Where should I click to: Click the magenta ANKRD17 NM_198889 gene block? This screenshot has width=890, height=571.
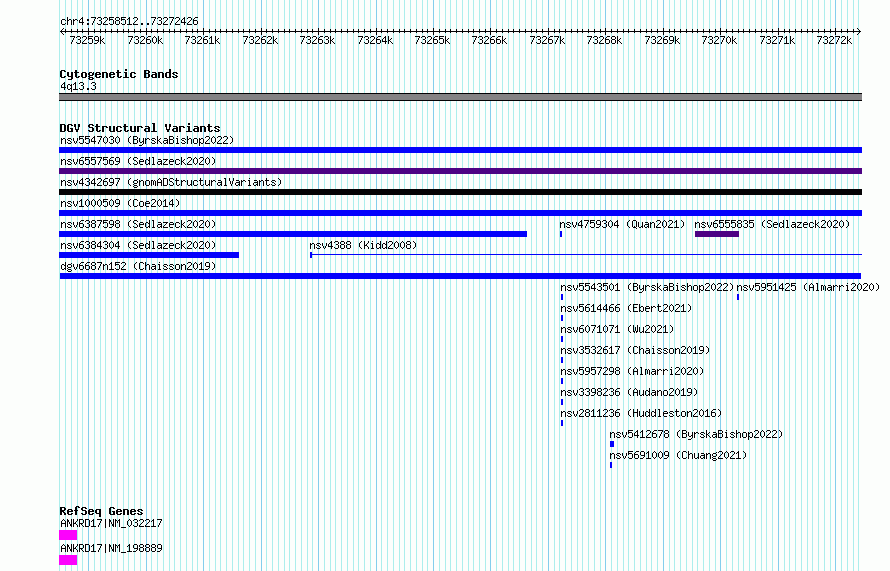click(68, 560)
